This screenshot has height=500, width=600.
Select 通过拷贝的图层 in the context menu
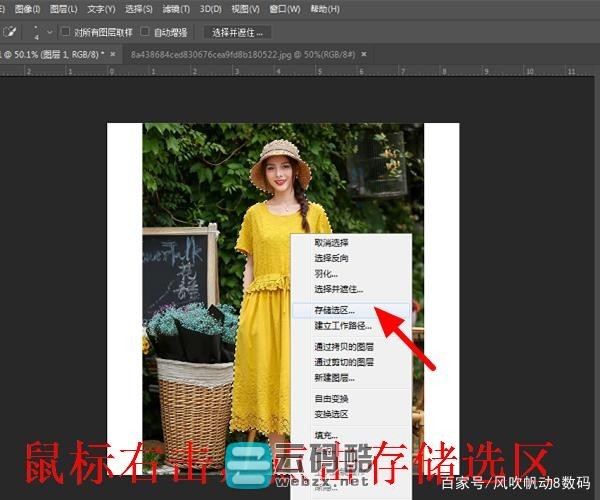point(344,346)
